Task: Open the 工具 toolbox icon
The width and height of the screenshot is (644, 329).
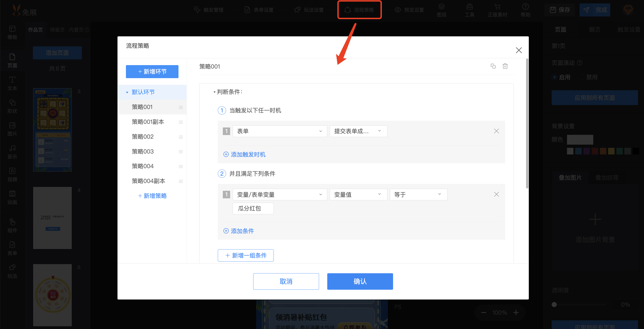Action: click(x=469, y=10)
